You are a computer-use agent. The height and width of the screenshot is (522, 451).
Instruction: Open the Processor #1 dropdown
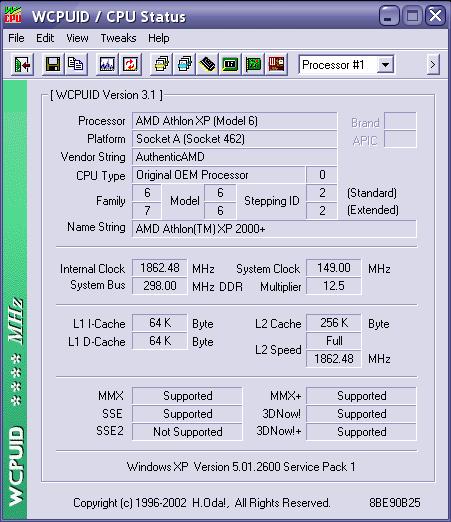pyautogui.click(x=386, y=65)
